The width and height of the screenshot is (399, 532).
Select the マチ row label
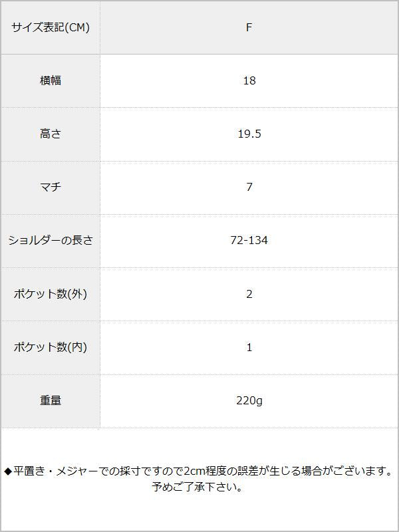click(x=51, y=188)
